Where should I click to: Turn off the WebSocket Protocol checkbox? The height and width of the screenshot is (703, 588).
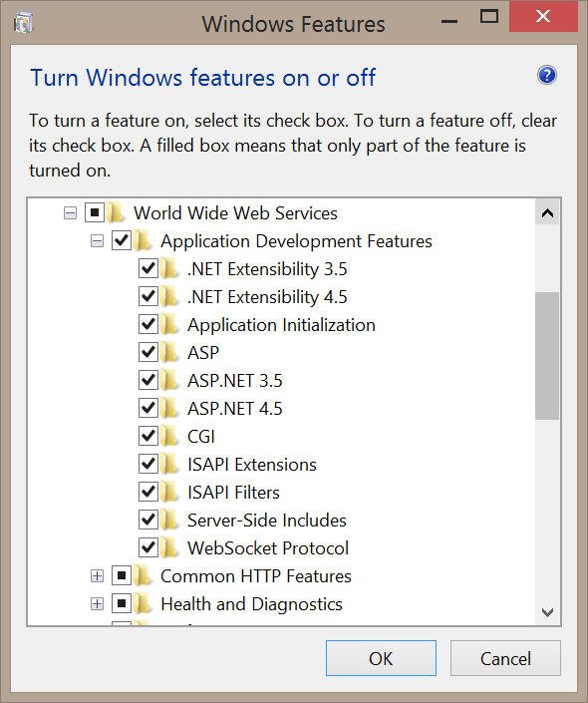coord(148,547)
